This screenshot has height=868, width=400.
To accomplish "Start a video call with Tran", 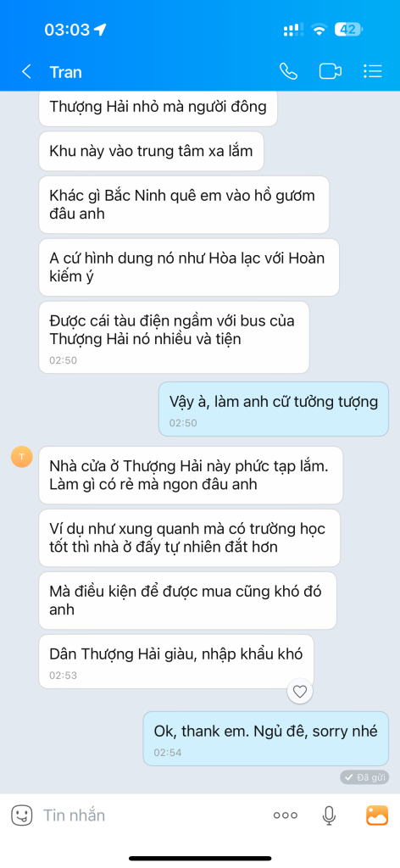I will click(x=331, y=72).
